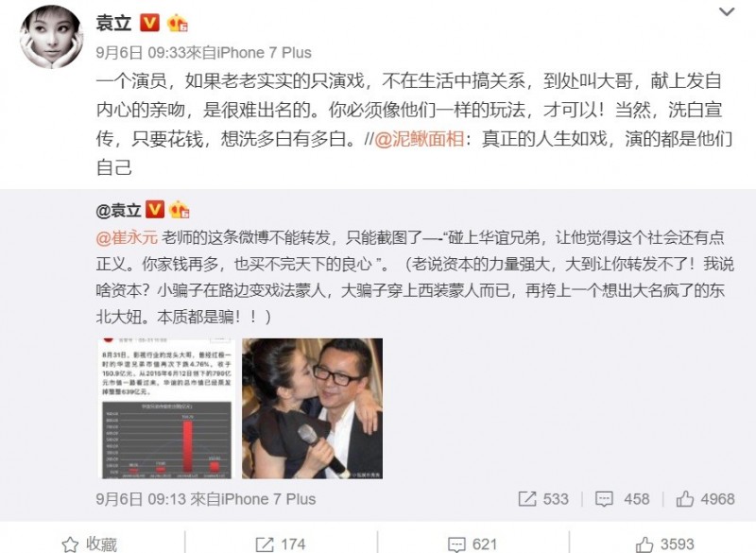Click the verified V badge in quoted post
The width and height of the screenshot is (756, 553).
pyautogui.click(x=155, y=210)
